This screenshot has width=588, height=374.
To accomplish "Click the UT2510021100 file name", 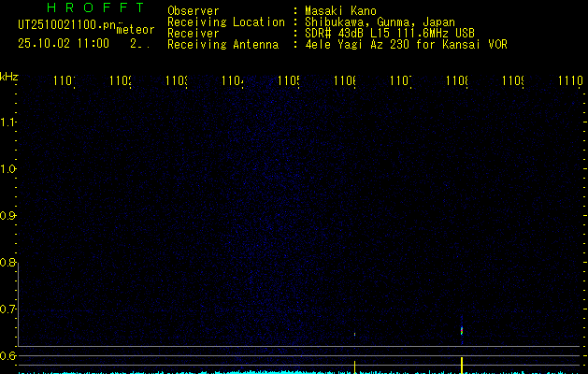I will [x=65, y=26].
